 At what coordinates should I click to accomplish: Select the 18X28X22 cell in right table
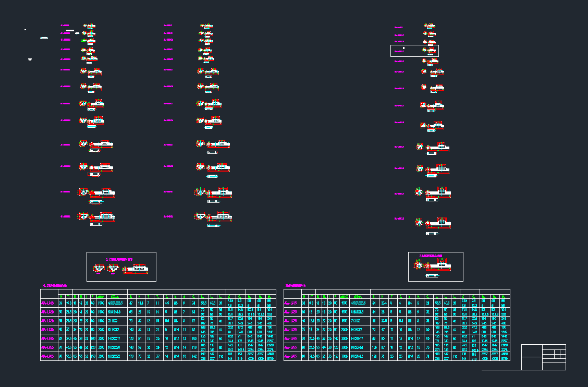pyautogui.click(x=359, y=356)
